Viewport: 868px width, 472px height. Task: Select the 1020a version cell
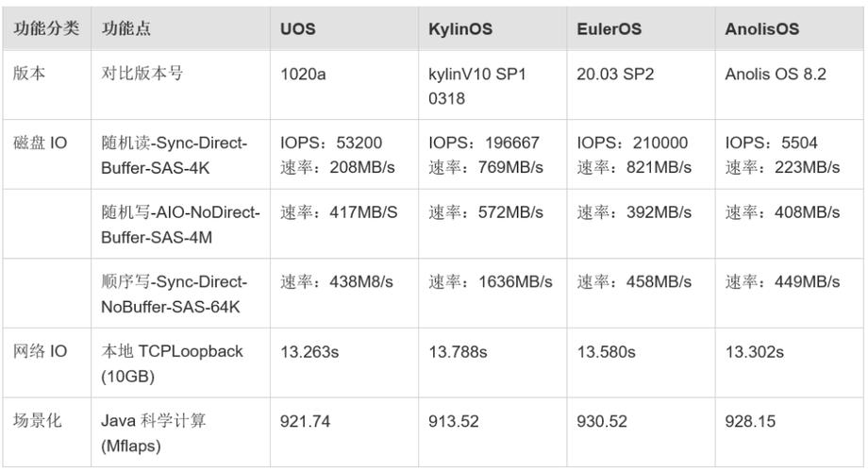point(344,85)
